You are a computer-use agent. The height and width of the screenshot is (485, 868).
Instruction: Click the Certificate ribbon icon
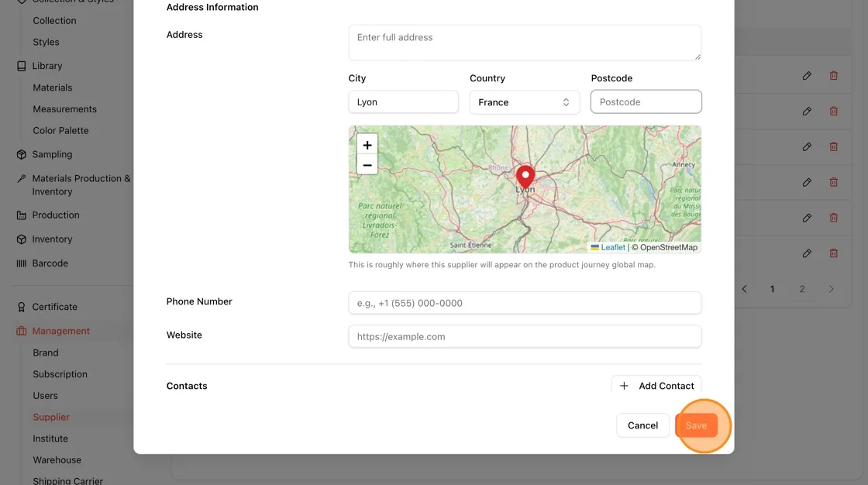22,307
